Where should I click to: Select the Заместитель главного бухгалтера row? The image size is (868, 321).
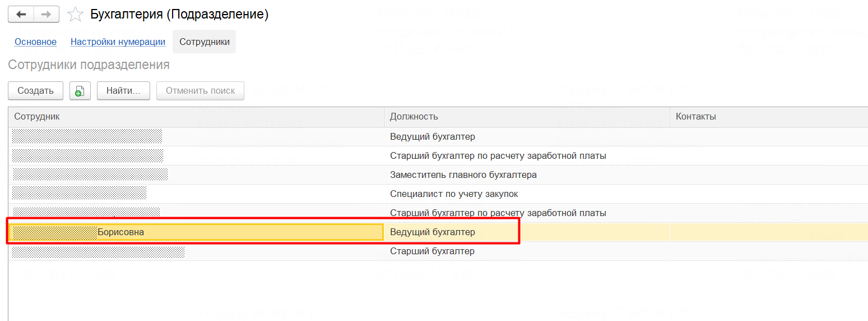[x=438, y=175]
